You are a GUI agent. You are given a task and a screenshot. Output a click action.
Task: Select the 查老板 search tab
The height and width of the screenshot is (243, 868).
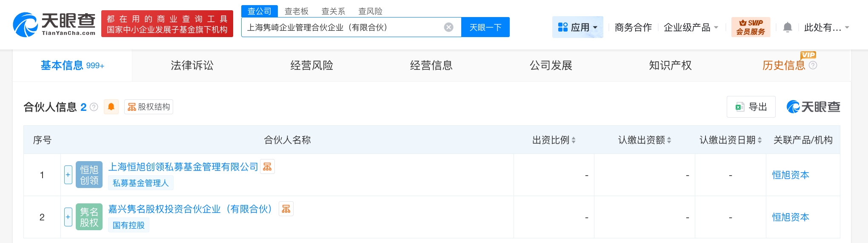coord(296,11)
